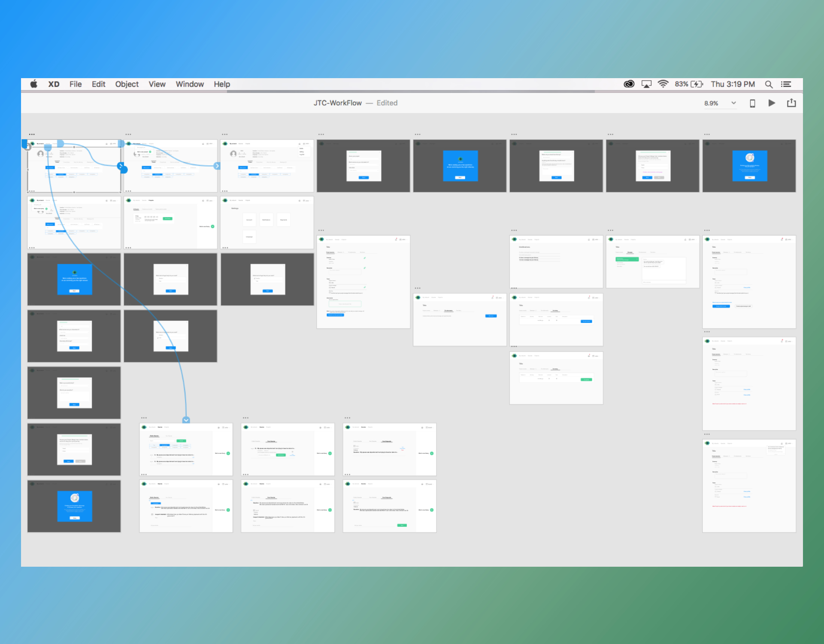Click the mobile device preview icon
This screenshot has width=824, height=644.
coord(752,103)
